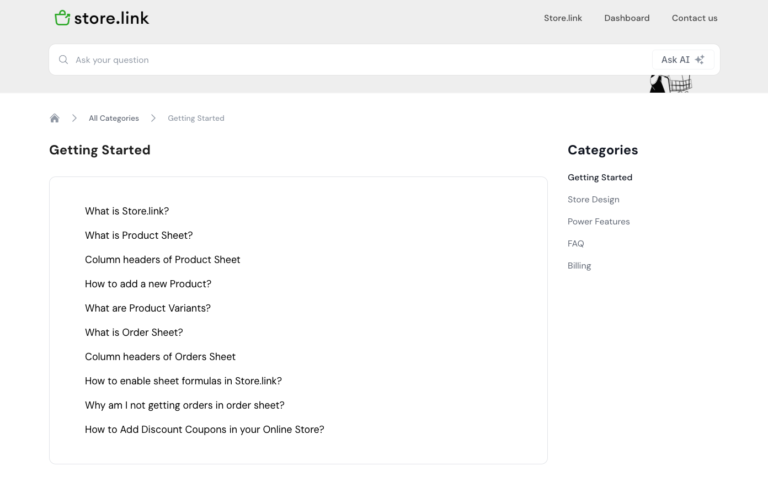768x493 pixels.
Task: Open What is Product Sheet? article
Action: click(x=139, y=235)
